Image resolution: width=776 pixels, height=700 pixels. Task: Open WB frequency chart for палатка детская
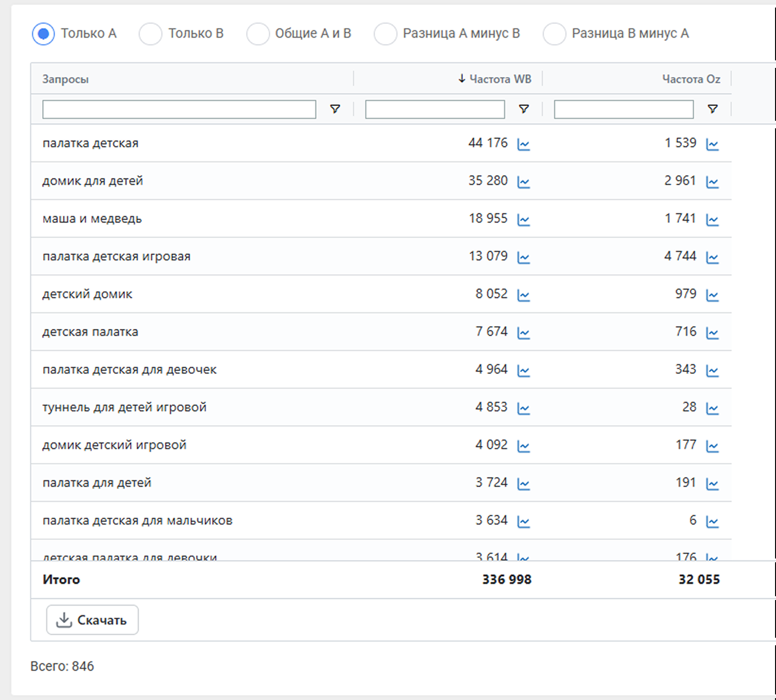(x=523, y=144)
